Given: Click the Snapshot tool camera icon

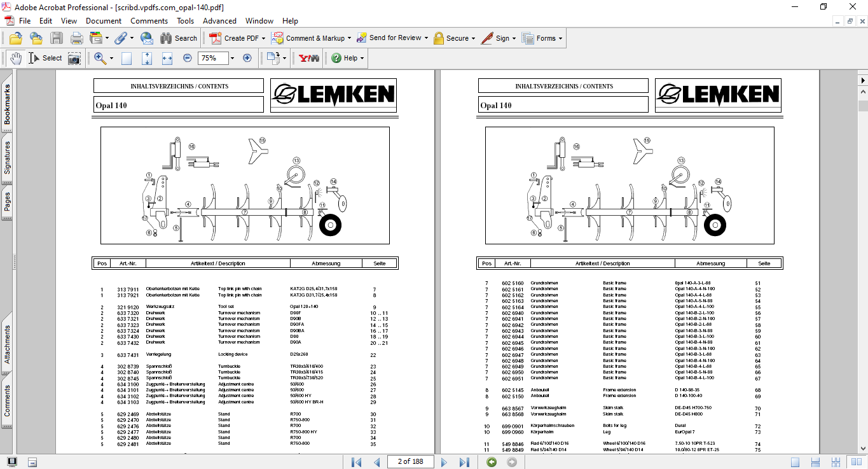Looking at the screenshot, I should pos(74,58).
